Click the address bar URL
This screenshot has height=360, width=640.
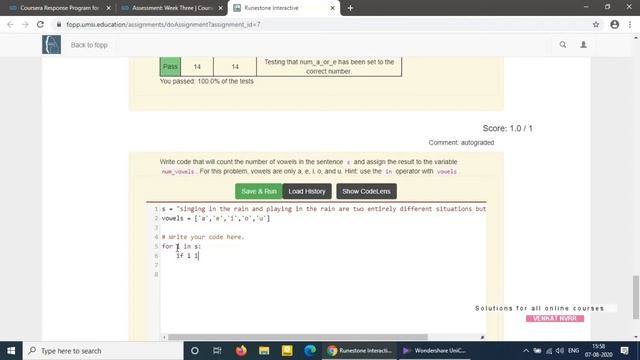point(163,24)
